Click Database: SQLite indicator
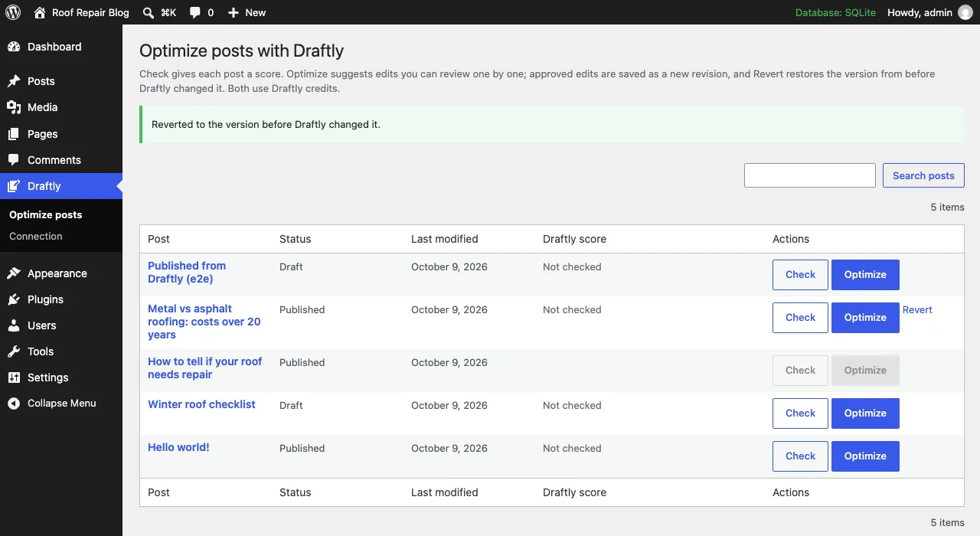 coord(835,12)
